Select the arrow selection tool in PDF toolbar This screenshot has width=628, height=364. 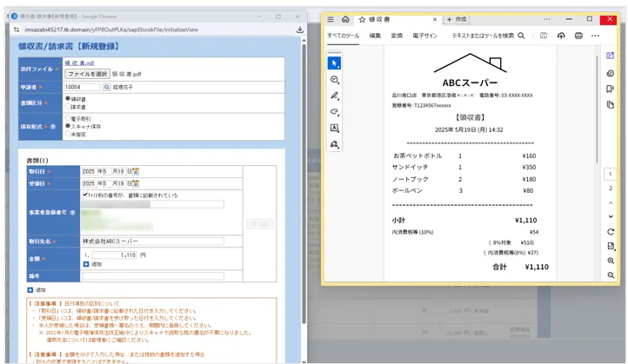335,63
